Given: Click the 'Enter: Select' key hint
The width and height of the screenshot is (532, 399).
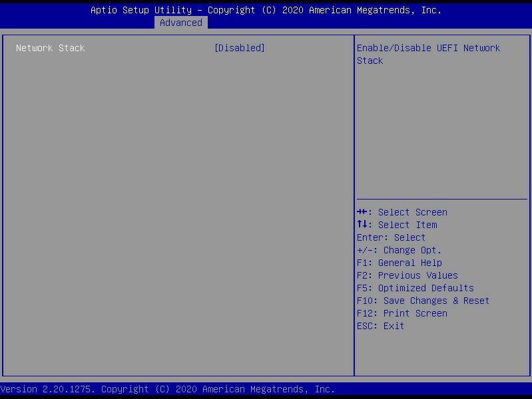Looking at the screenshot, I should point(391,237).
